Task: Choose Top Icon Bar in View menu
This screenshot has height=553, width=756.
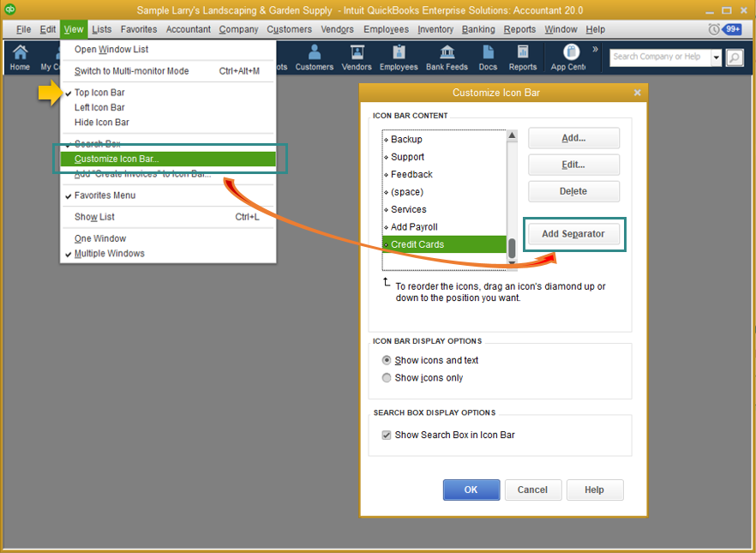Action: [168, 93]
